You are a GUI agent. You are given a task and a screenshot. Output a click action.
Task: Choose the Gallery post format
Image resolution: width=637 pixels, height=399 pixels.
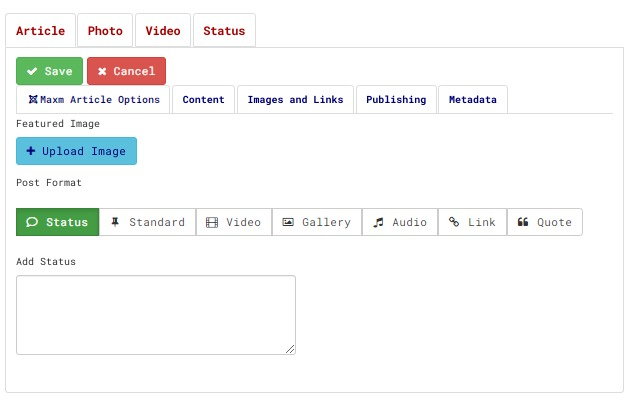coord(317,222)
